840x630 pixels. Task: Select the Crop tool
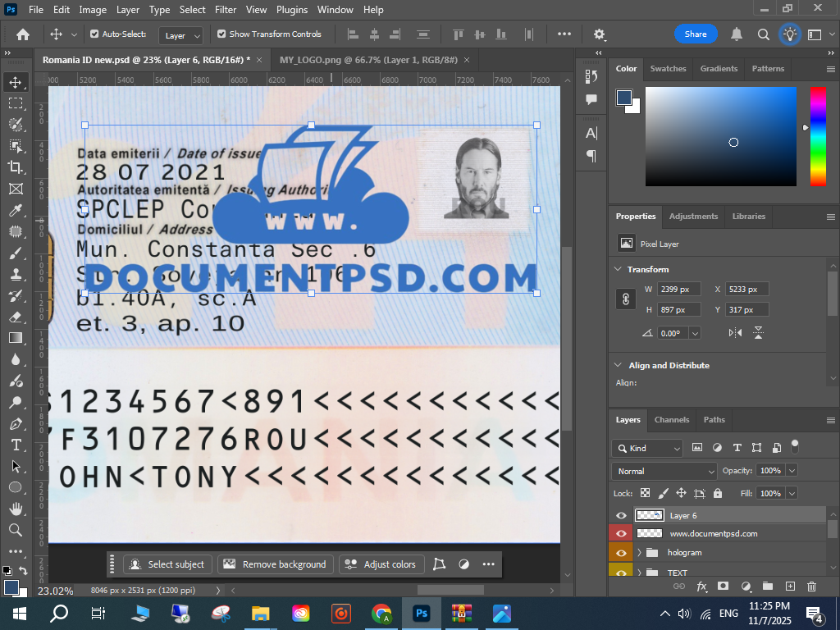click(x=16, y=167)
